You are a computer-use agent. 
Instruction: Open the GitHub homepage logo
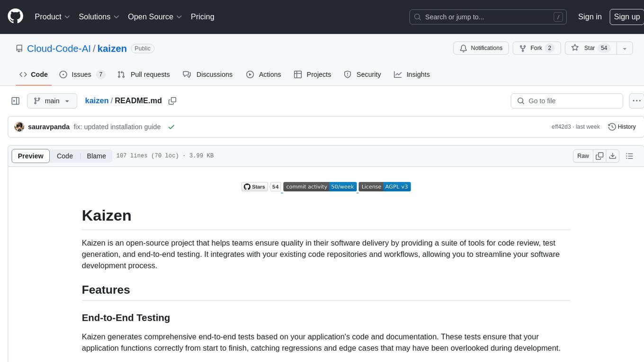point(15,17)
